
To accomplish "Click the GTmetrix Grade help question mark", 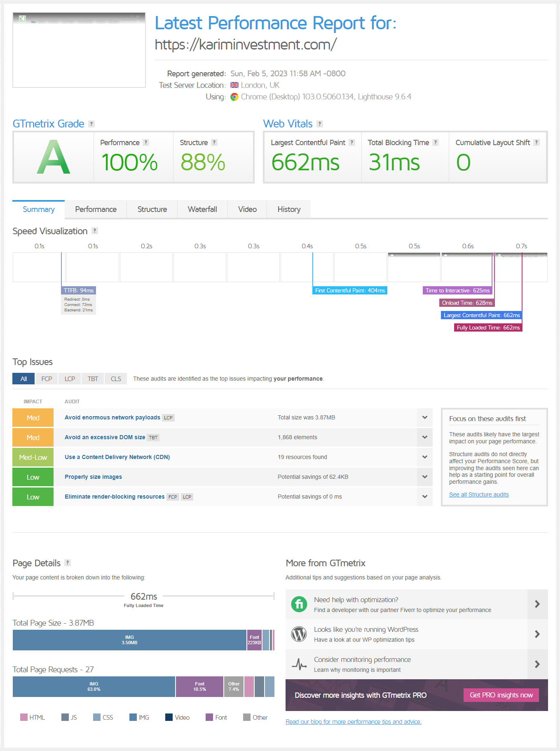I will [x=91, y=124].
